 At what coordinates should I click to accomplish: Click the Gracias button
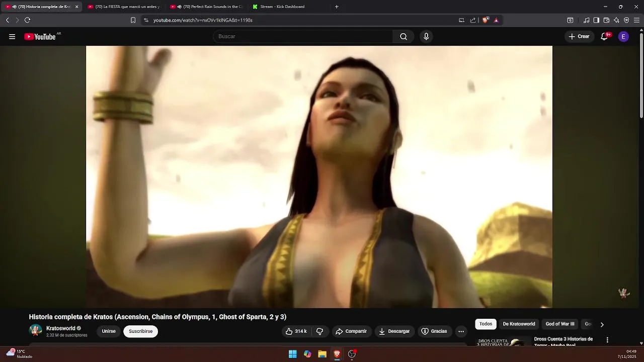coord(434,331)
